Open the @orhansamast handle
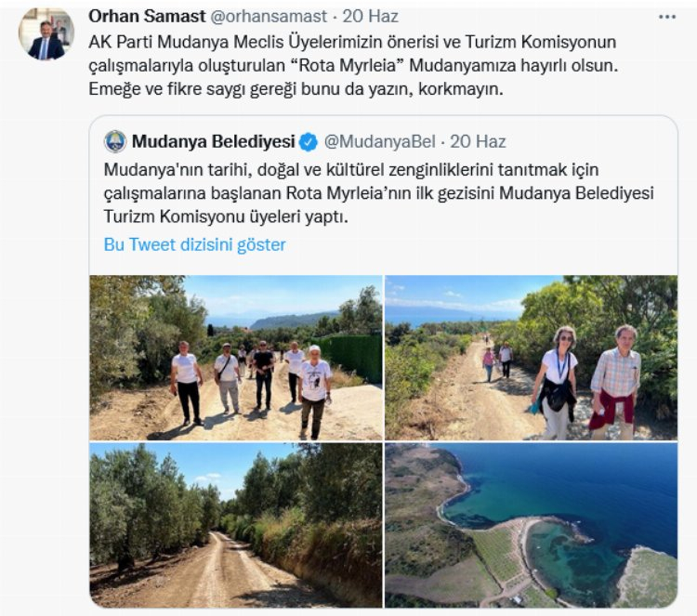This screenshot has width=697, height=616. tap(268, 17)
